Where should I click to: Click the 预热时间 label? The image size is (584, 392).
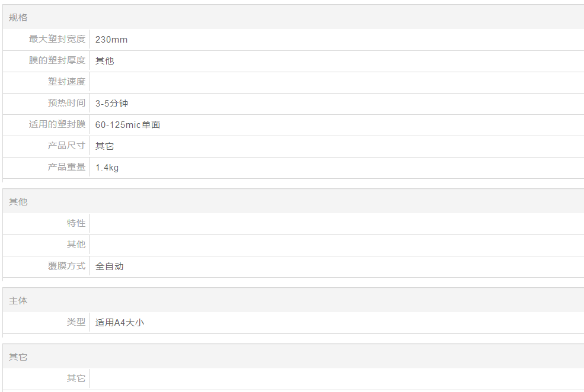pos(66,103)
